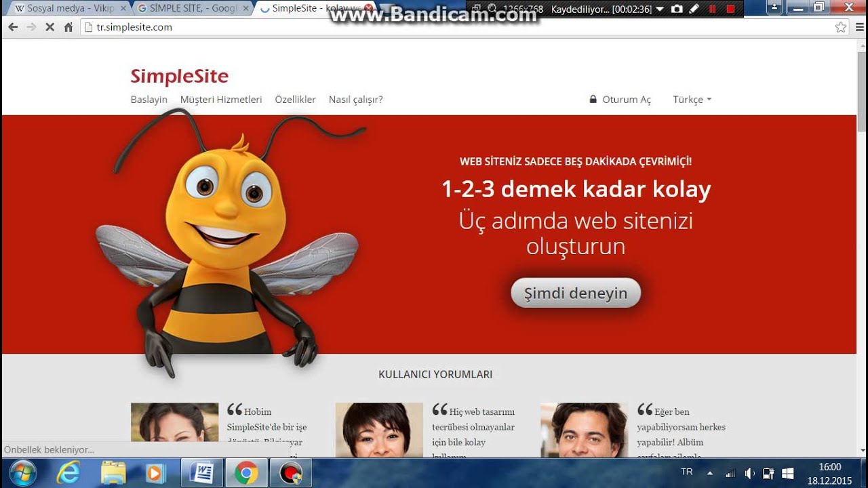Click the KULLANICI YORUMLARI heading
The width and height of the screenshot is (868, 488).
pos(435,374)
